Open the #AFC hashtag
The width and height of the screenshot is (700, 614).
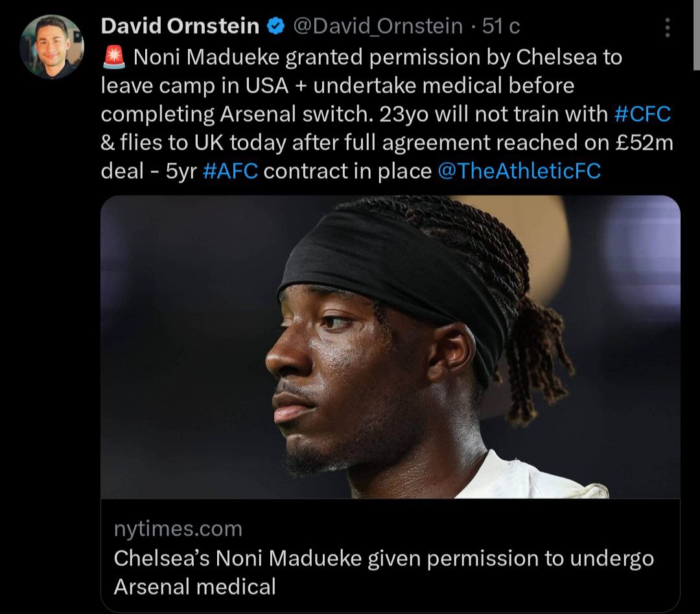[230, 171]
